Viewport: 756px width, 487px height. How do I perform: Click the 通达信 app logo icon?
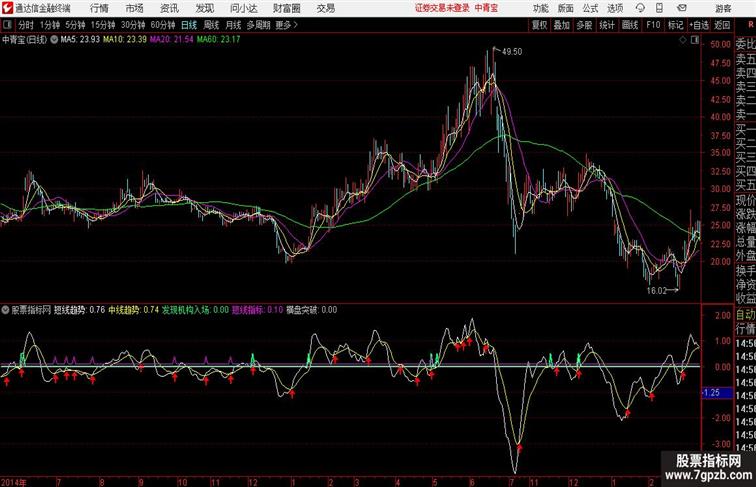coord(7,8)
